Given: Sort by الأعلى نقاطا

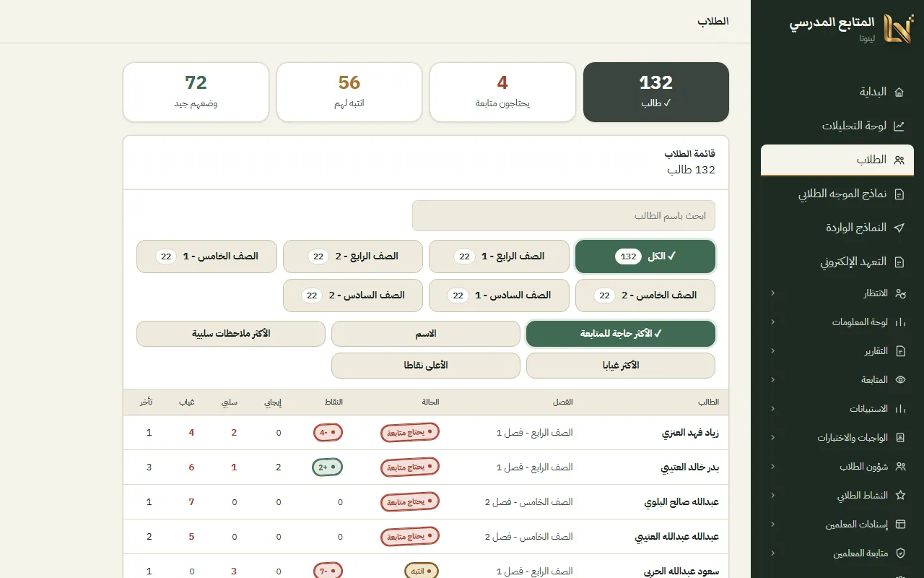Looking at the screenshot, I should (426, 366).
